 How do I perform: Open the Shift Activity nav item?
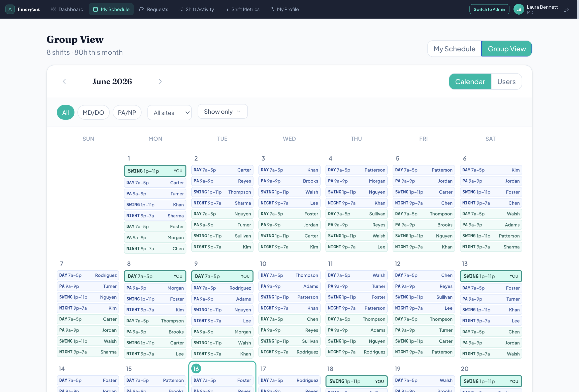196,9
